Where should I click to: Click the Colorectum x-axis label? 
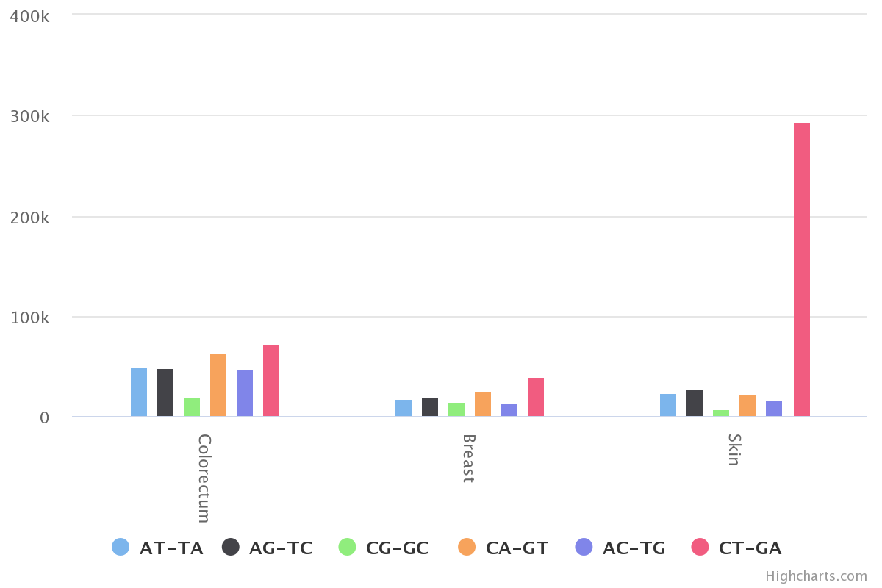[x=204, y=478]
